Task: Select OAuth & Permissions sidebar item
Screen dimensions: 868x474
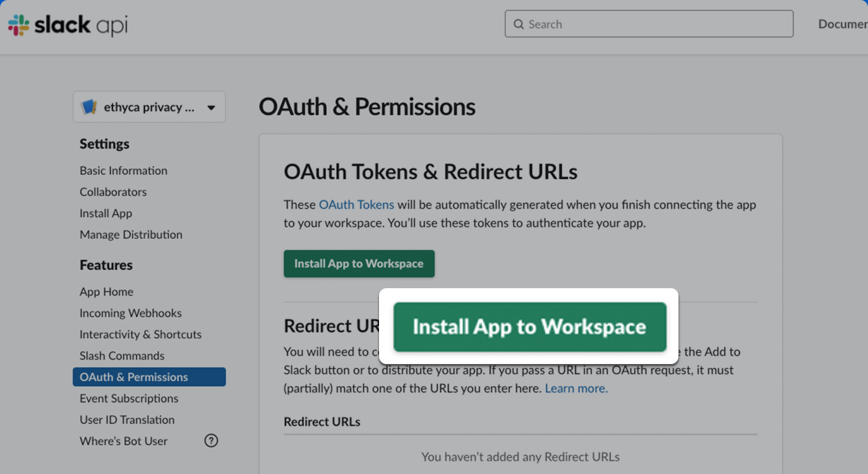Action: pyautogui.click(x=149, y=377)
